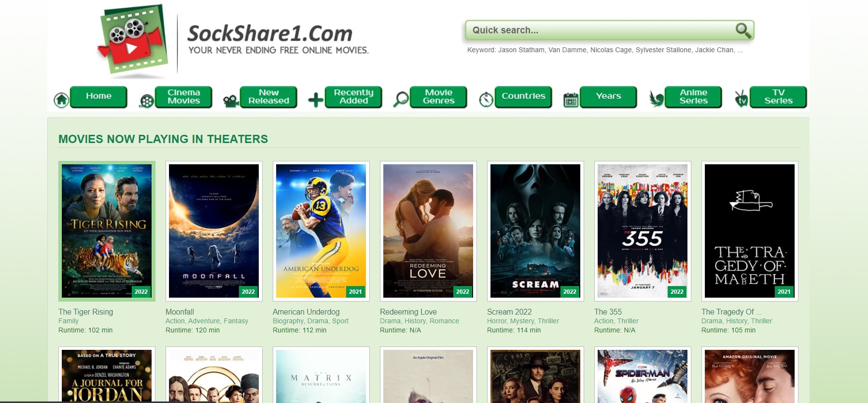Image resolution: width=868 pixels, height=403 pixels.
Task: Click Horror genre under Scream 2022
Action: (x=497, y=321)
